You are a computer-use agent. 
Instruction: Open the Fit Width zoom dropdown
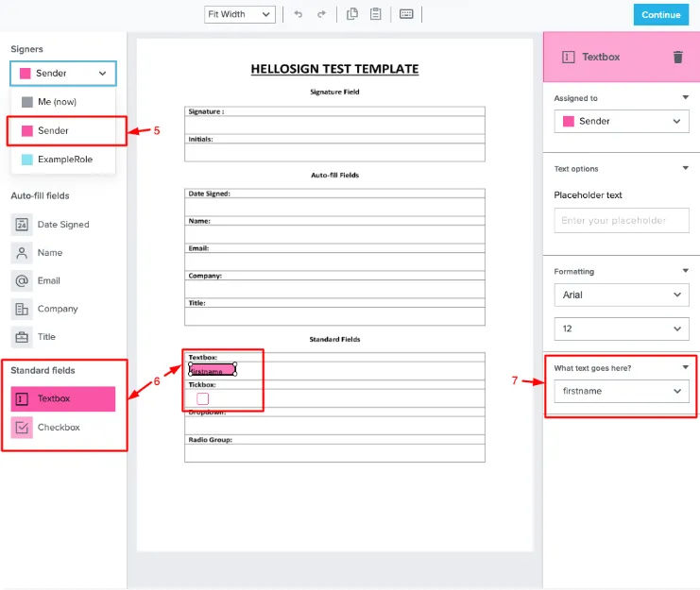coord(240,14)
